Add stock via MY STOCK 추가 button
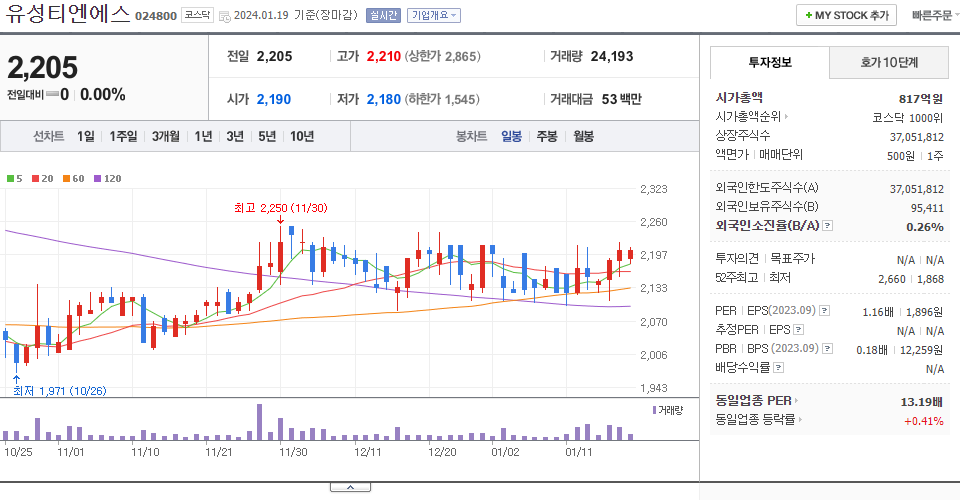The image size is (960, 500). [846, 15]
